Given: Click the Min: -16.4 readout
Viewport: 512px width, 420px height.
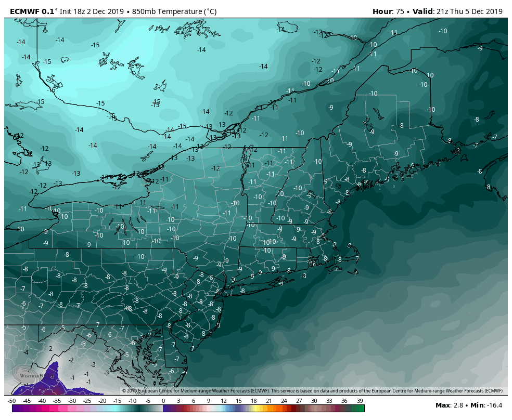Looking at the screenshot, I should point(489,405).
